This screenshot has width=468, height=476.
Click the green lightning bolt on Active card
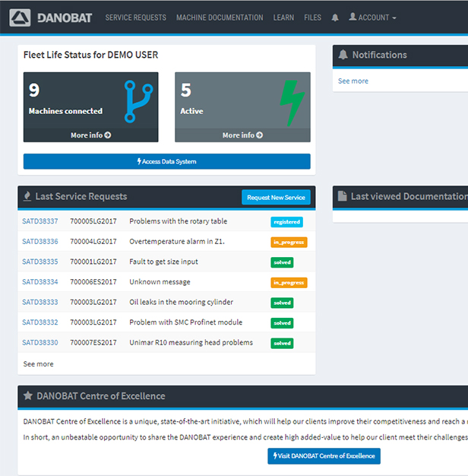pos(292,103)
